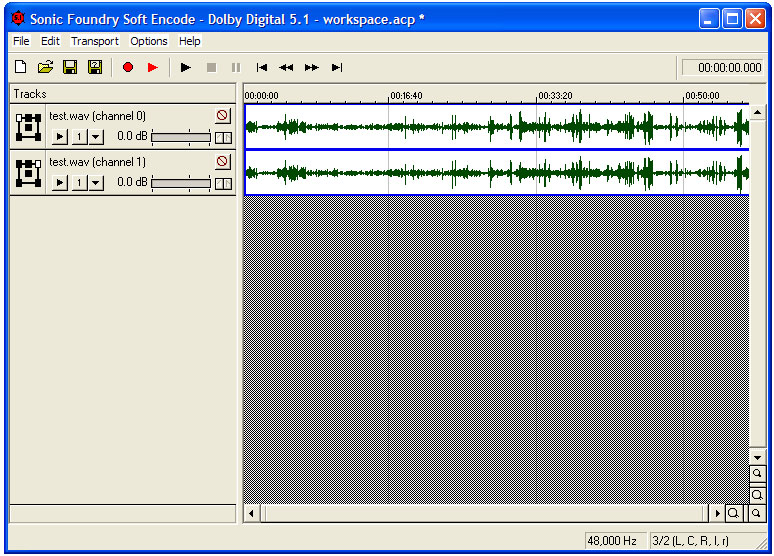Screen dimensions: 774x556
Task: Click the vertical scrollbar up arrow
Action: click(x=758, y=113)
